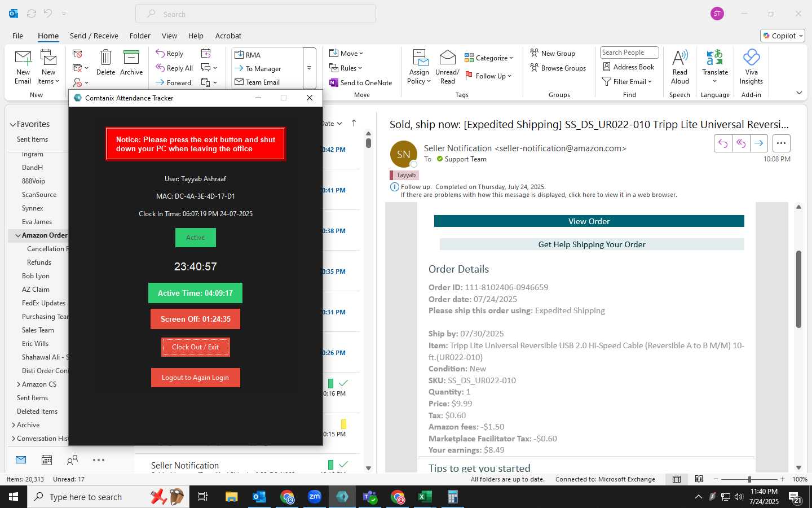Open the Deleted Items folder

tap(37, 411)
